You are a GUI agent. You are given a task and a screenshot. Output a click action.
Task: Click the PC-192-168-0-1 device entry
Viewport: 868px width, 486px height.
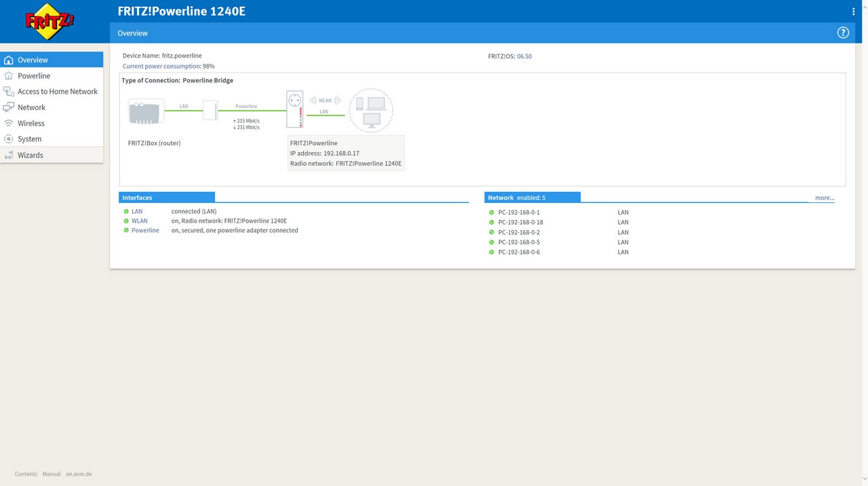519,212
